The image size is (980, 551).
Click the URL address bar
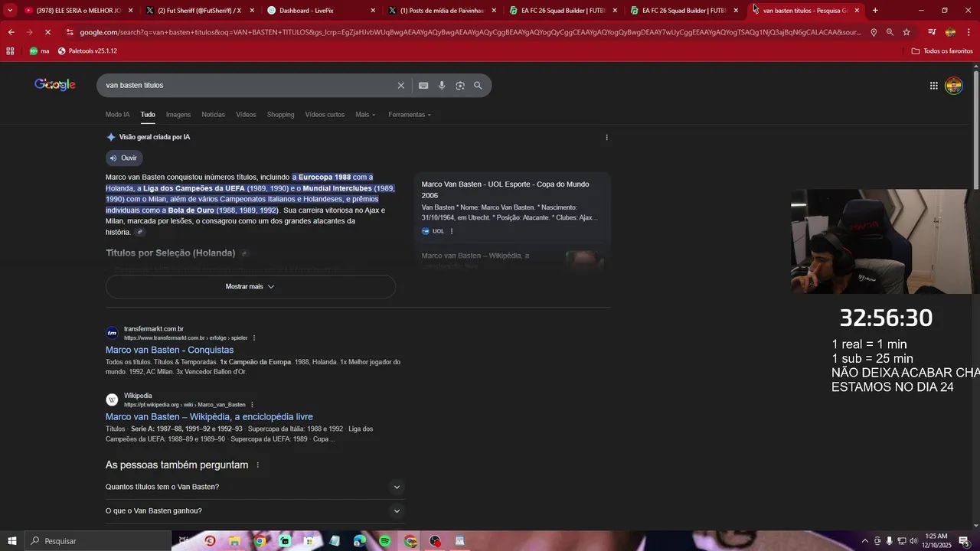tap(469, 32)
